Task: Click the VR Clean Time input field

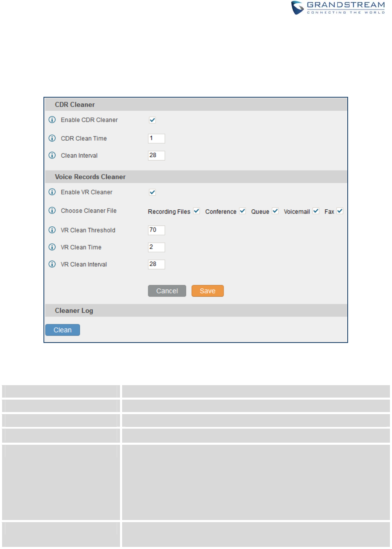Action: [156, 247]
